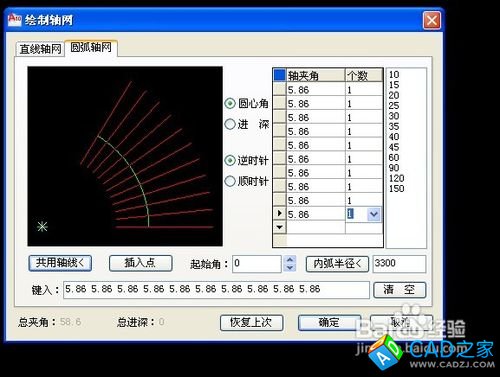Image resolution: width=500 pixels, height=377 pixels.
Task: Click the 插入点 button
Action: 140,263
